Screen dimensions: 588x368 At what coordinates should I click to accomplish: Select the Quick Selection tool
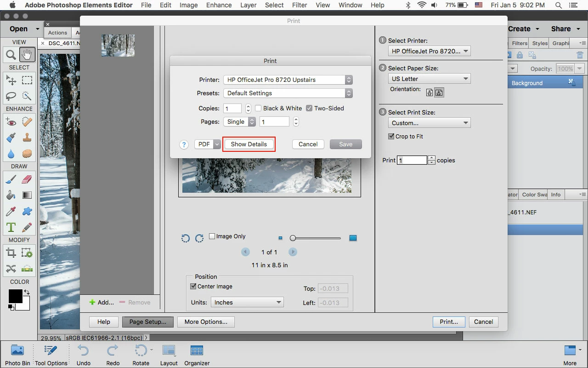pyautogui.click(x=27, y=96)
